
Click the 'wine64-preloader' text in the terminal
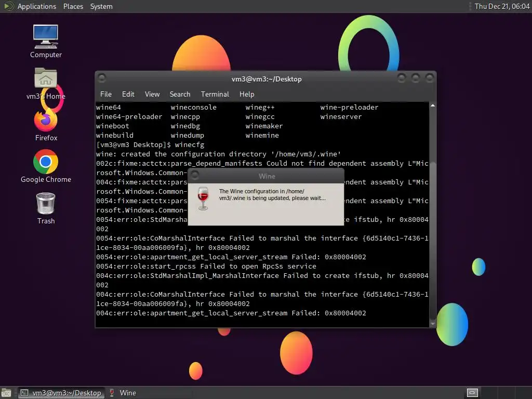coord(129,117)
